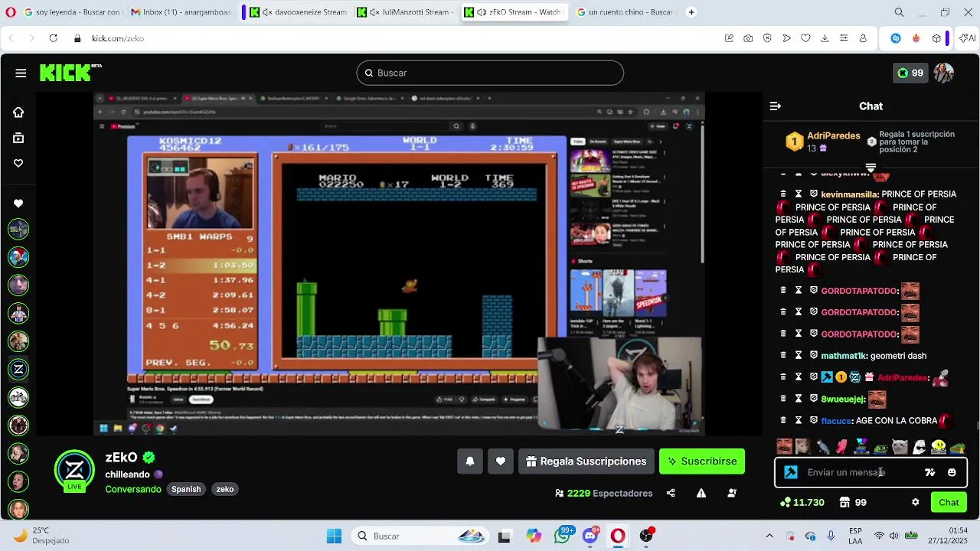Screen dimensions: 980x551
Task: Click the KICKs balance button showing 99
Action: pos(910,73)
